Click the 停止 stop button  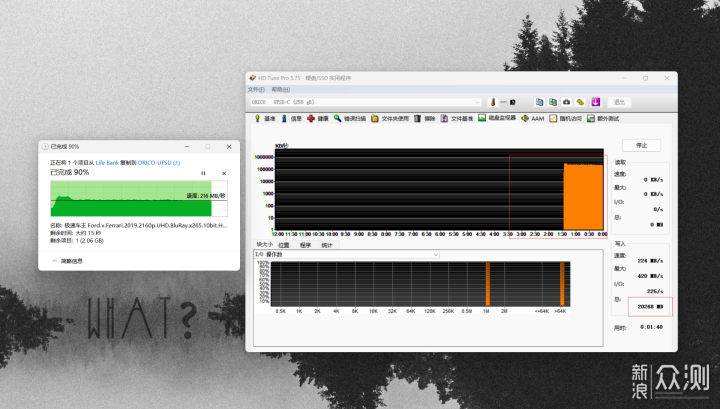(x=641, y=146)
